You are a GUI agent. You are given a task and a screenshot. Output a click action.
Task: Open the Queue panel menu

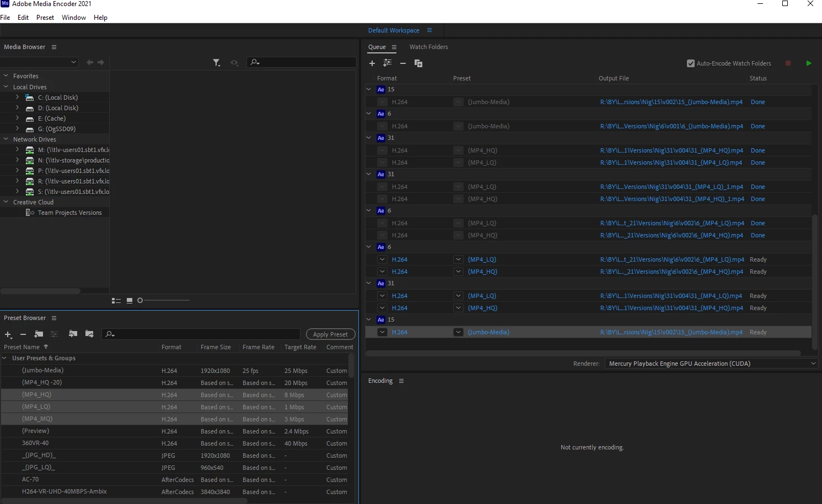click(394, 47)
